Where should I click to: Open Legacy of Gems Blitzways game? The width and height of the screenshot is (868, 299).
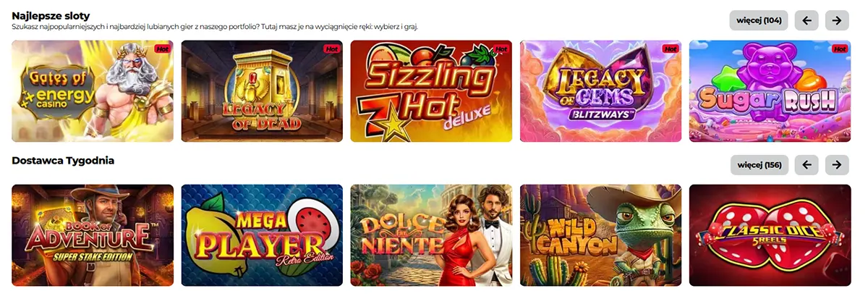tap(600, 91)
